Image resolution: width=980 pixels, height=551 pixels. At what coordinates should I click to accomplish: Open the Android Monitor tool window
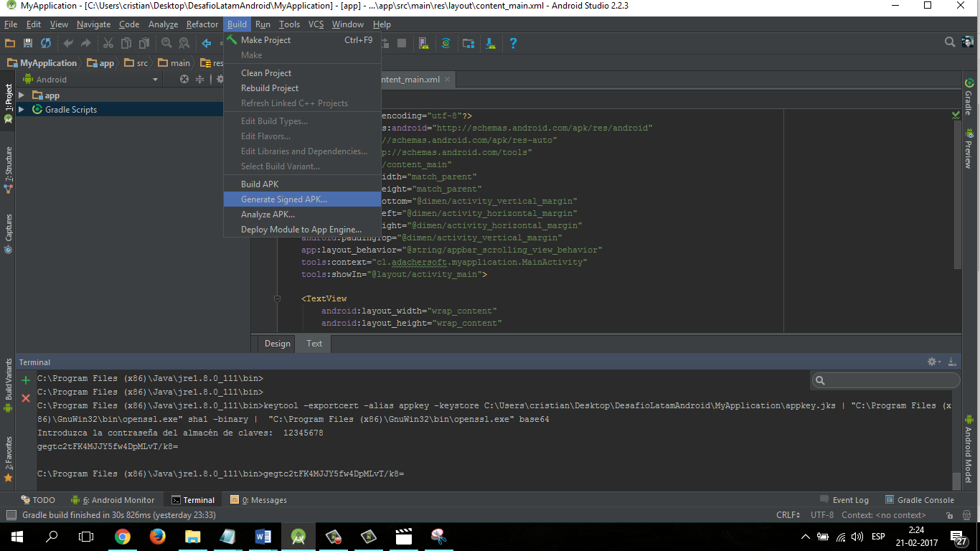point(113,500)
